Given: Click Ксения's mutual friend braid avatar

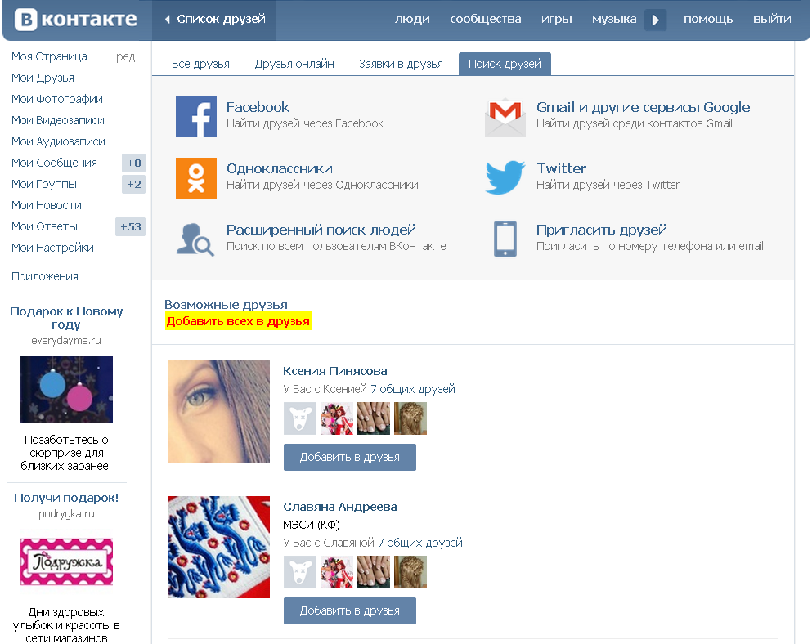Looking at the screenshot, I should 410,418.
